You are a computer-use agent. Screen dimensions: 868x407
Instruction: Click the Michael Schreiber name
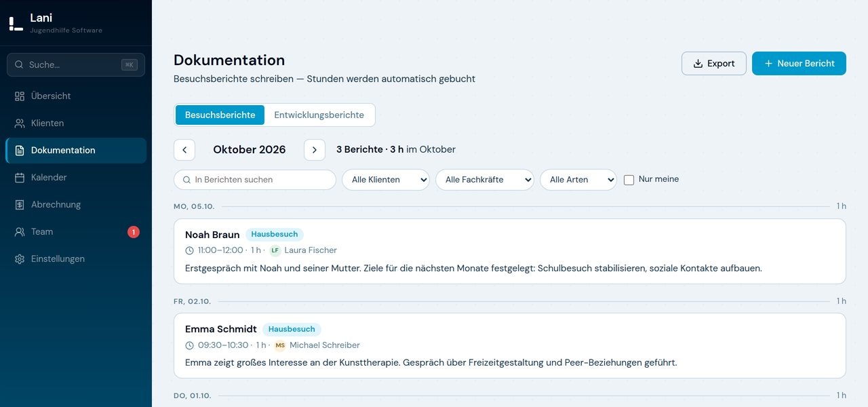click(x=325, y=345)
